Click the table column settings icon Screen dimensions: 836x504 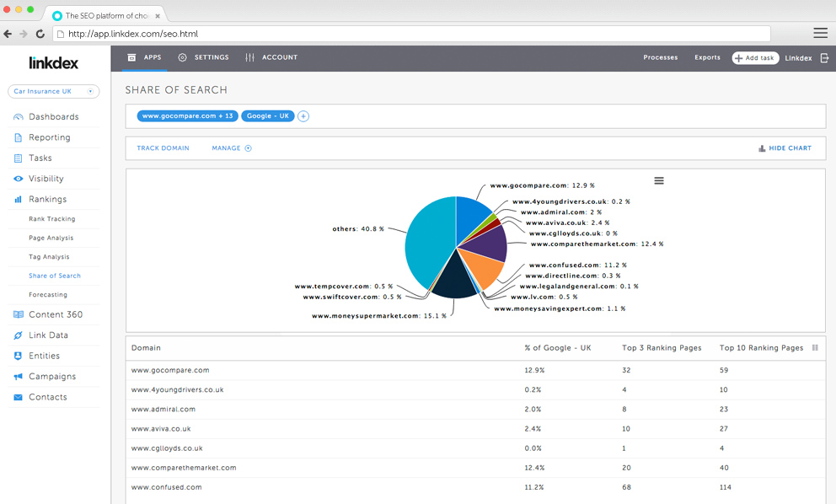coord(815,348)
